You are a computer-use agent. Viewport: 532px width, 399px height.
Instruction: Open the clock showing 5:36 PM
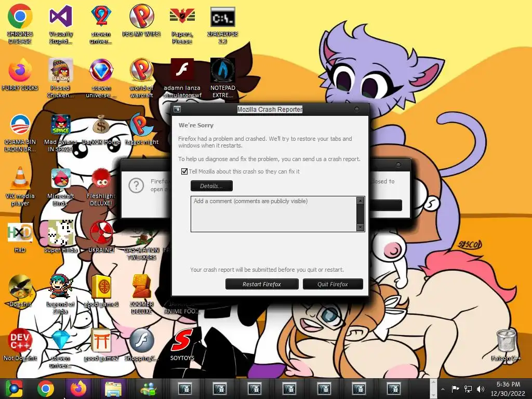click(x=508, y=389)
